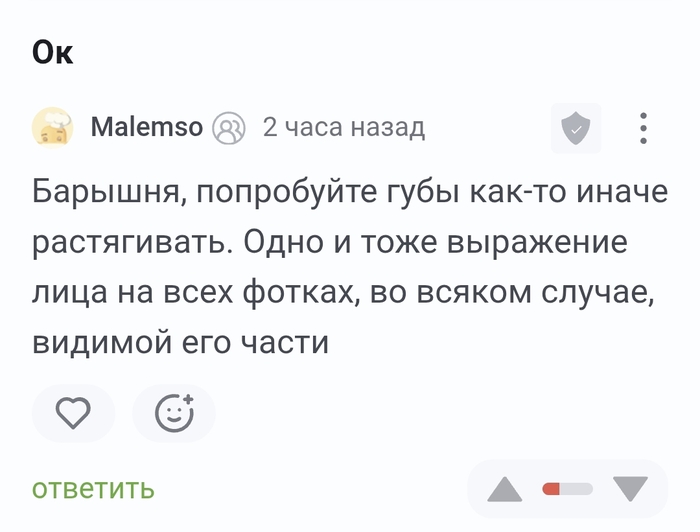The height and width of the screenshot is (532, 700).
Task: Downvote the comment with the down arrow
Action: coord(630,489)
